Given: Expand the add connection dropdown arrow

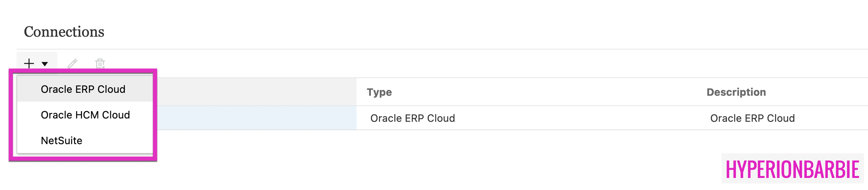Looking at the screenshot, I should coord(45,64).
